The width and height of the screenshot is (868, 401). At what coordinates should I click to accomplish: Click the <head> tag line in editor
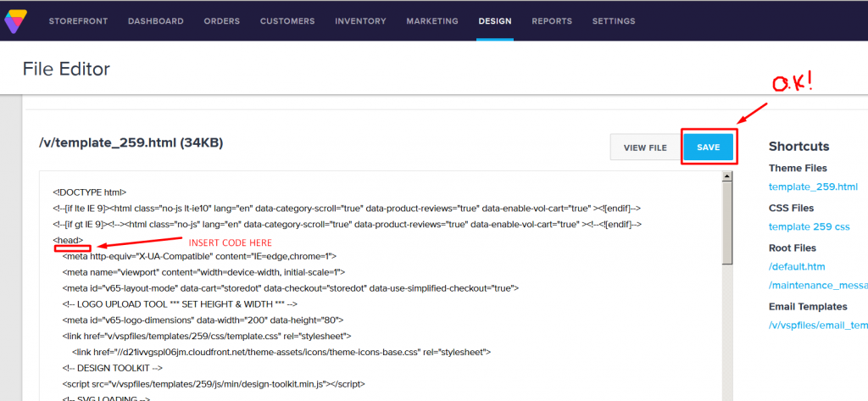68,240
